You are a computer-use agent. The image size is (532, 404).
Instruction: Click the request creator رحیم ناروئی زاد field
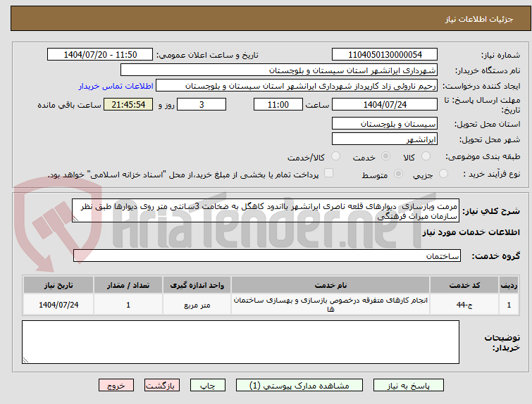point(297,86)
